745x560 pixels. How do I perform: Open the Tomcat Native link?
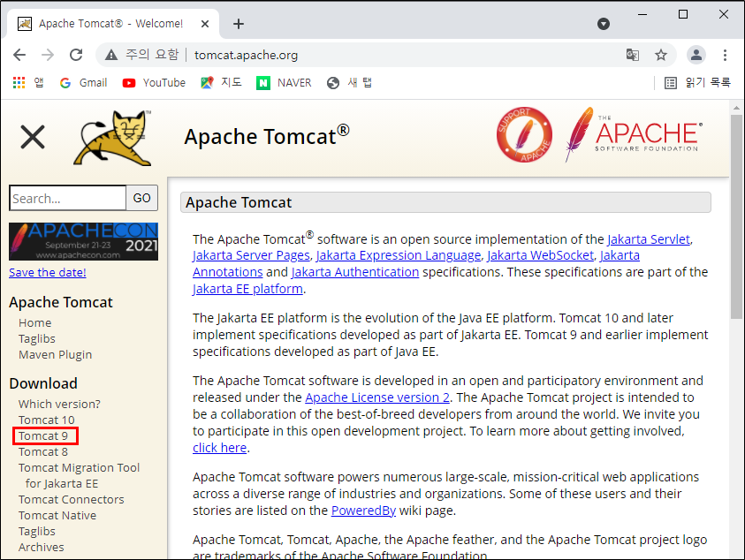[57, 515]
